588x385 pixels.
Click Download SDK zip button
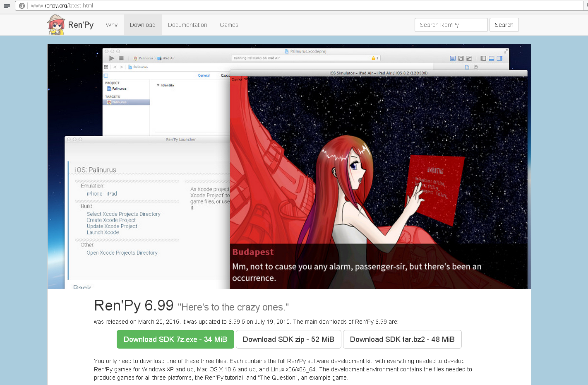(x=288, y=339)
